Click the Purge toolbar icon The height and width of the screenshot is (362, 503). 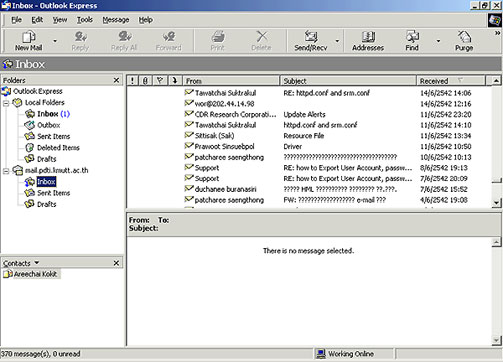click(464, 36)
